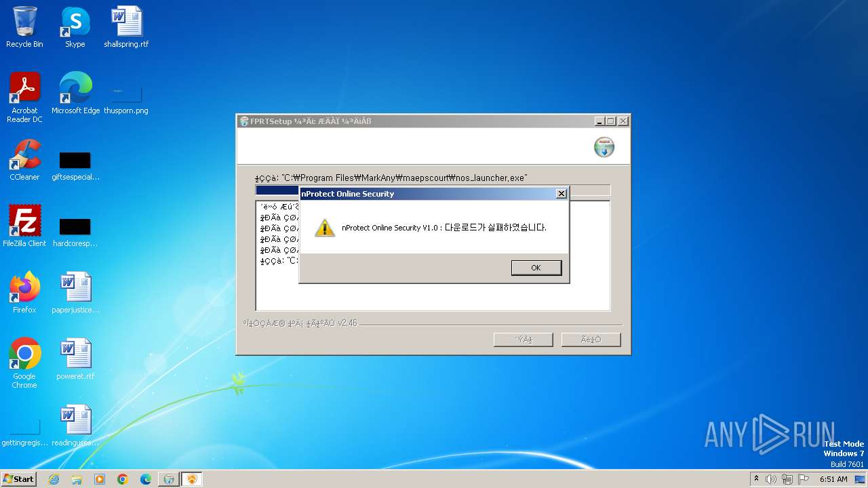Open Windows Media Player from taskbar
Image resolution: width=868 pixels, height=488 pixels.
tap(100, 479)
